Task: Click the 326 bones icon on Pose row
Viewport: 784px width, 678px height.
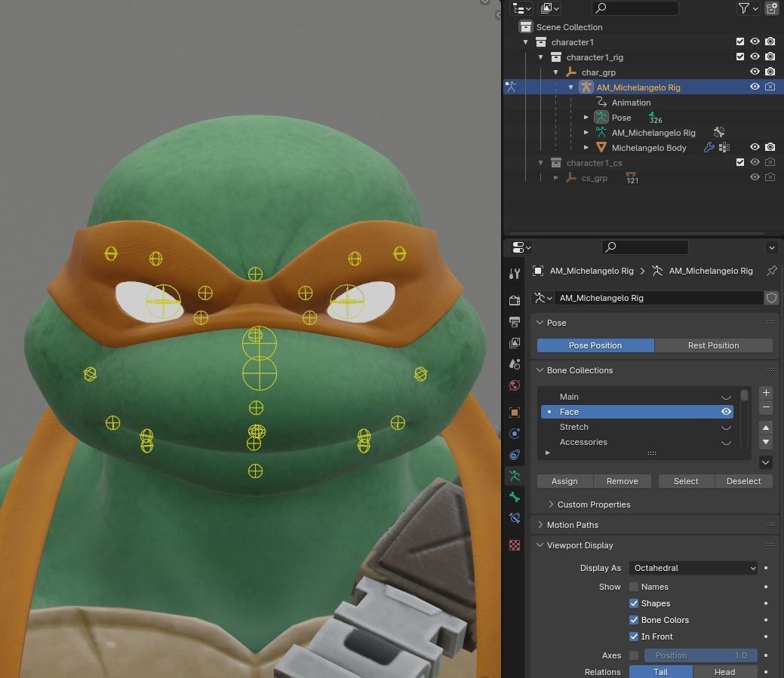Action: (x=654, y=118)
